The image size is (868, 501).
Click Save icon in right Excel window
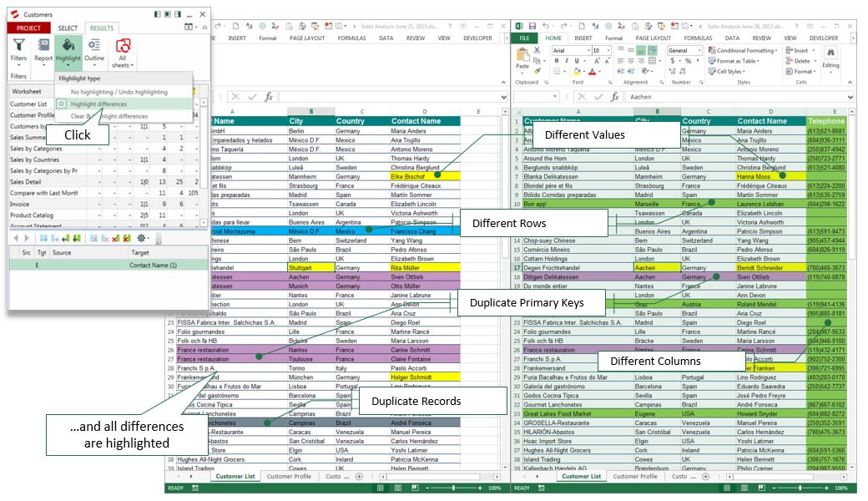532,26
